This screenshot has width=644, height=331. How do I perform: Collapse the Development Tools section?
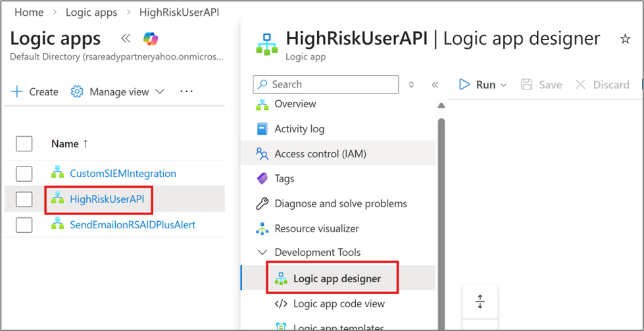(x=262, y=253)
